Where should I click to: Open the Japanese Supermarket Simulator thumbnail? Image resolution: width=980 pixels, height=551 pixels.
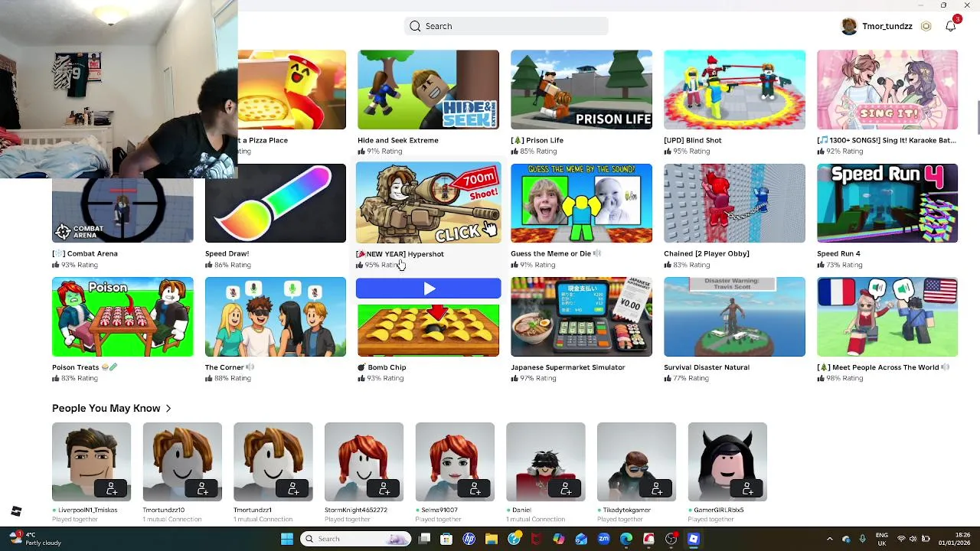581,317
